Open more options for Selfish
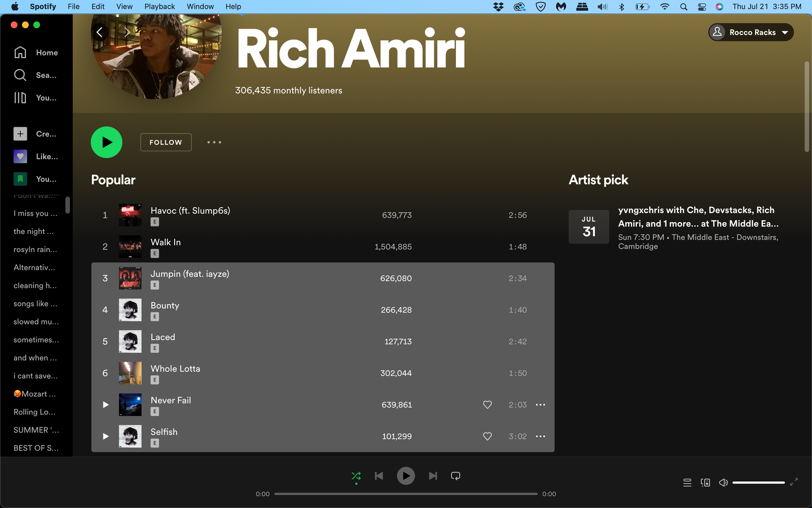The height and width of the screenshot is (508, 812). pos(540,436)
